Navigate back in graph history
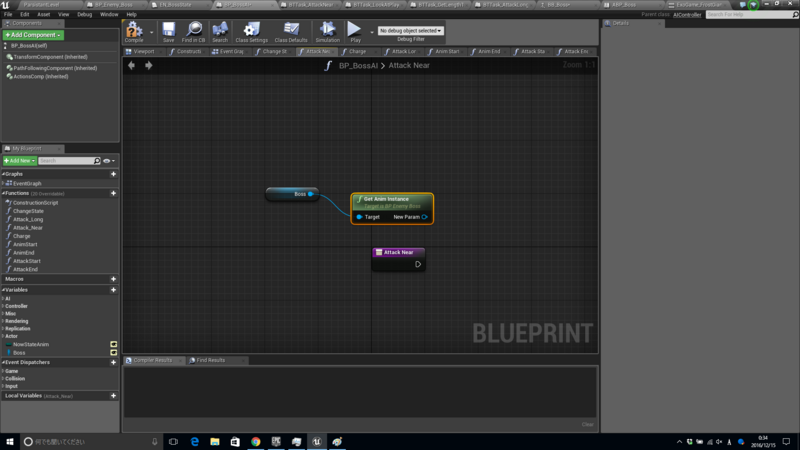This screenshot has width=800, height=450. coord(132,65)
